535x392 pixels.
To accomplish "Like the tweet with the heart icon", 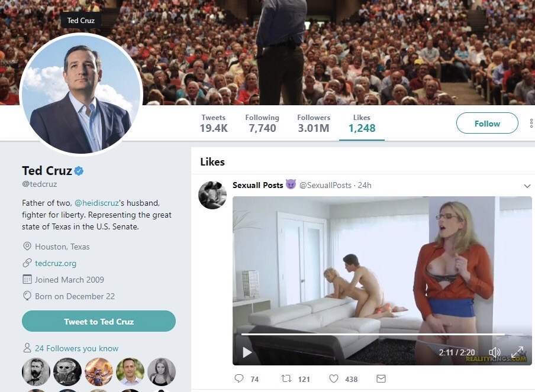I will [x=334, y=378].
